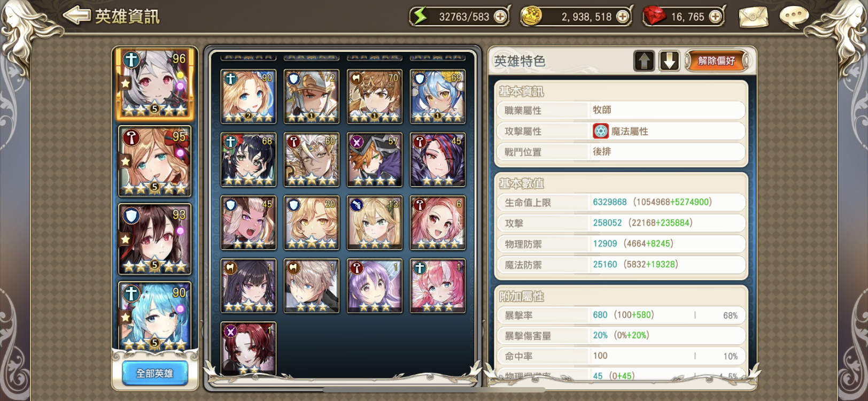Choose the level 72 armored knight hero
The image size is (868, 401).
coord(312,96)
